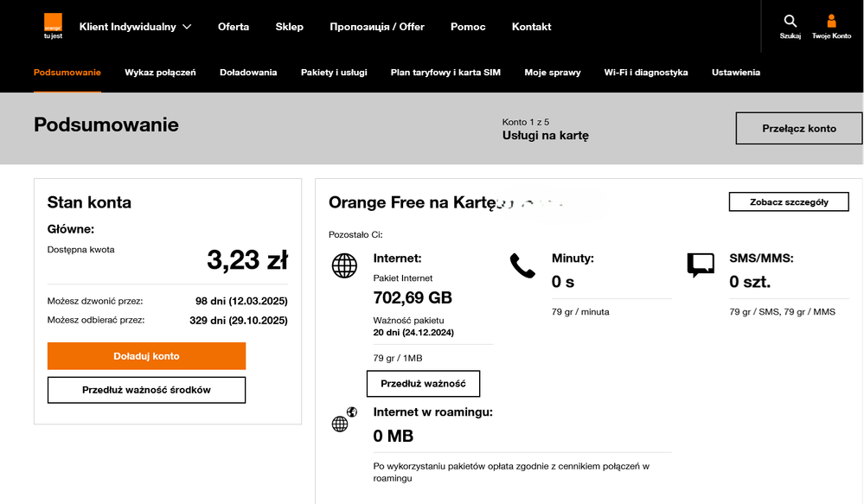Click the Orange logo
Screen dimensions: 864x504
pyautogui.click(x=53, y=27)
